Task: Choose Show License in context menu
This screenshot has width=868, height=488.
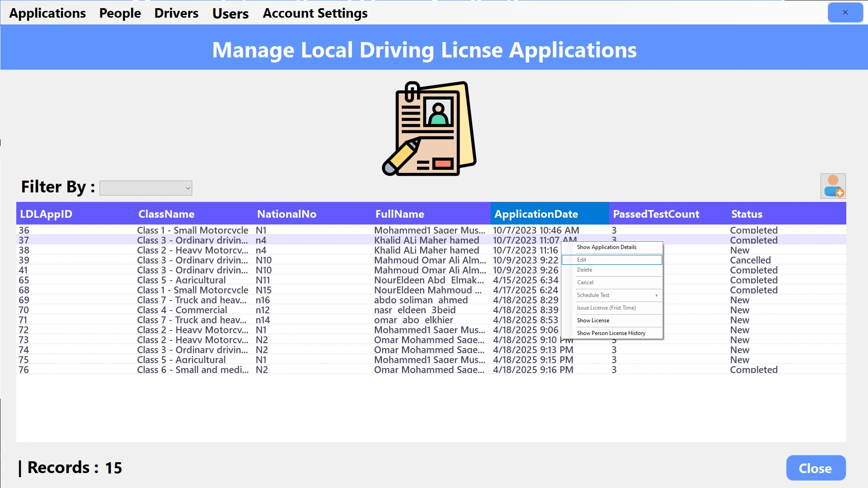Action: 612,321
